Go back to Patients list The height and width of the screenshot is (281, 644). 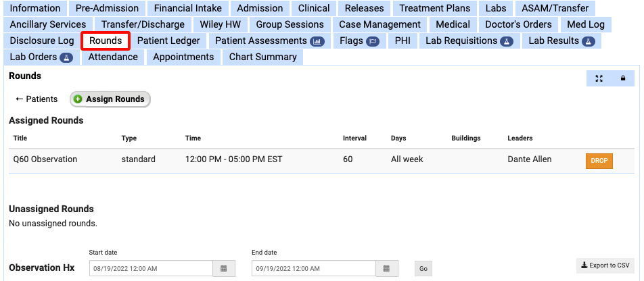pyautogui.click(x=37, y=99)
